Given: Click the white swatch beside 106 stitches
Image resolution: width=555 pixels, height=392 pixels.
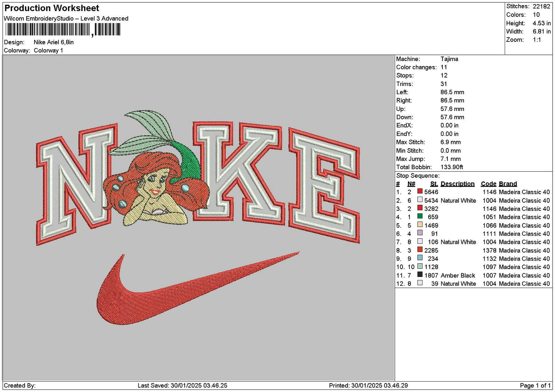Looking at the screenshot, I should pyautogui.click(x=420, y=241).
